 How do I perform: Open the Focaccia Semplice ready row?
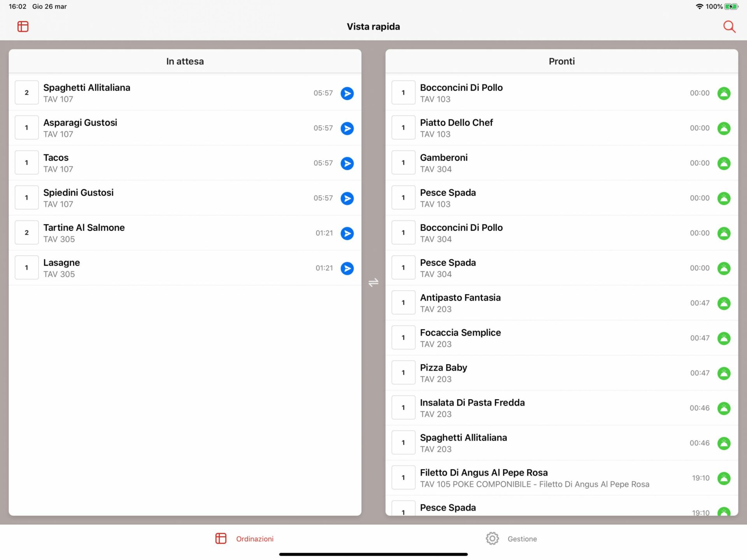point(561,338)
